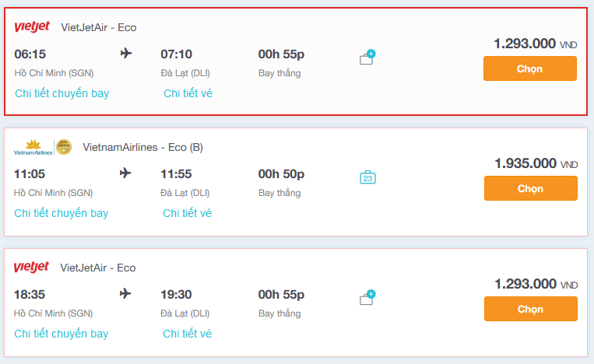
Task: Open Chi tiết chuyến bay for 18:35 flight
Action: [62, 334]
